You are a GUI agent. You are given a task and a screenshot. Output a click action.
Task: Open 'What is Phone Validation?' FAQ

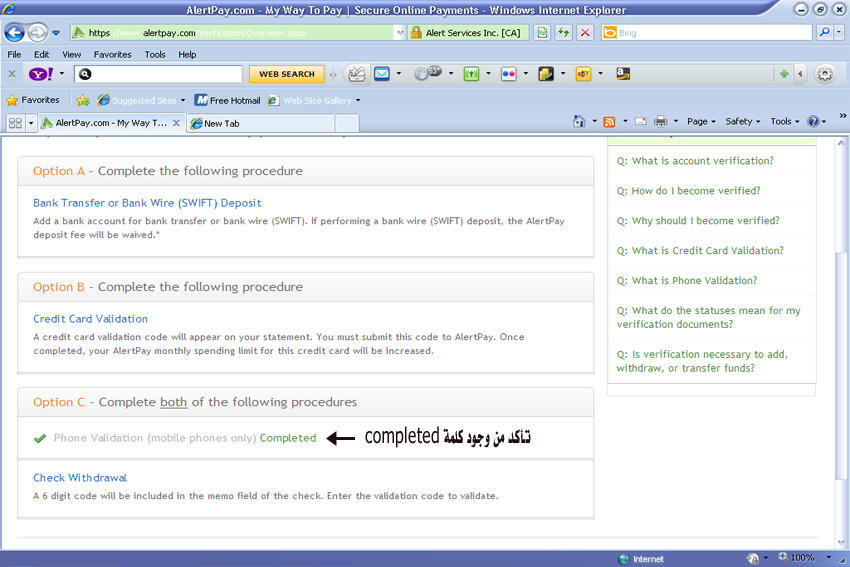pyautogui.click(x=687, y=280)
